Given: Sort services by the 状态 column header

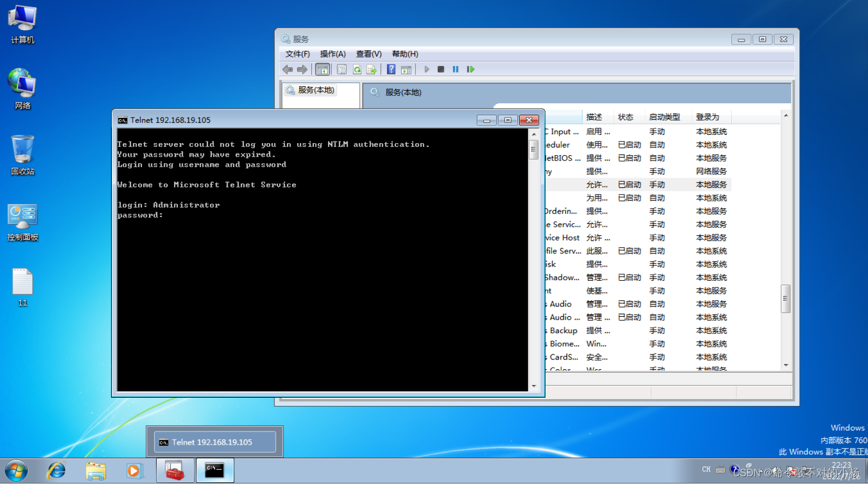Looking at the screenshot, I should tap(626, 117).
